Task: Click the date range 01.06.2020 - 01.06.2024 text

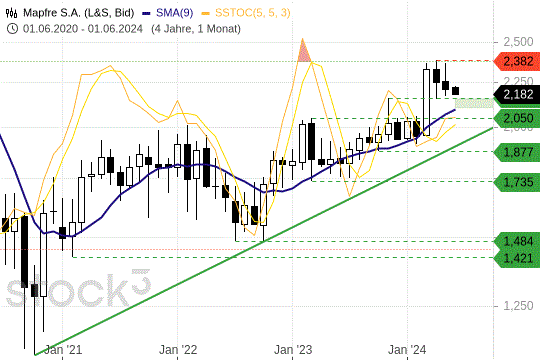Action: pyautogui.click(x=83, y=29)
